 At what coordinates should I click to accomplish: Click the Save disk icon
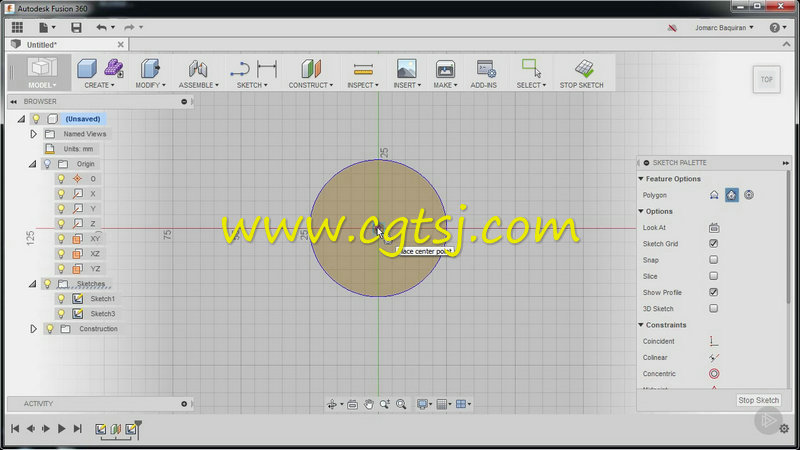pos(76,27)
